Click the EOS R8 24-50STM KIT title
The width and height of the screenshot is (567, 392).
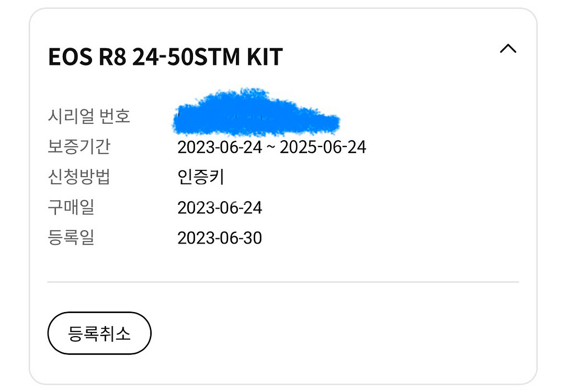165,56
